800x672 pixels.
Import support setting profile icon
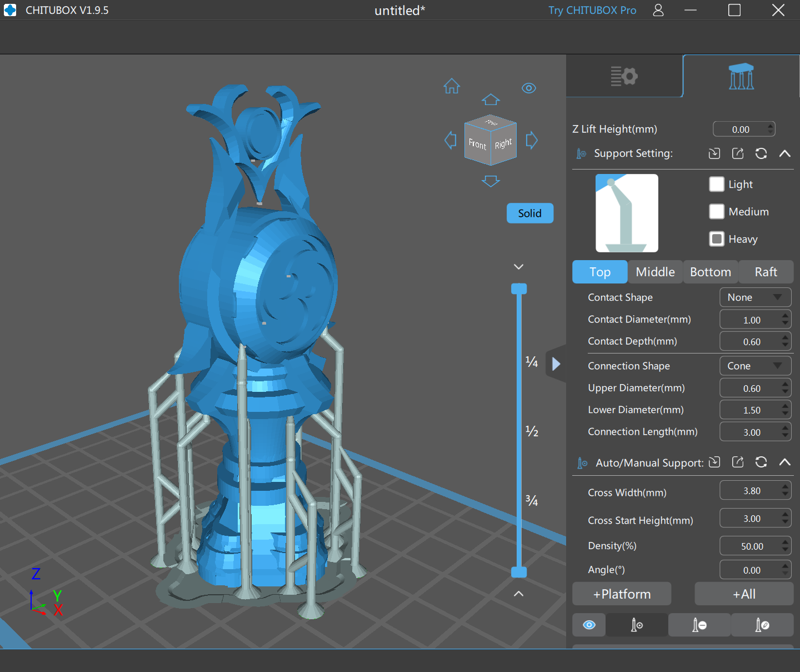point(714,153)
